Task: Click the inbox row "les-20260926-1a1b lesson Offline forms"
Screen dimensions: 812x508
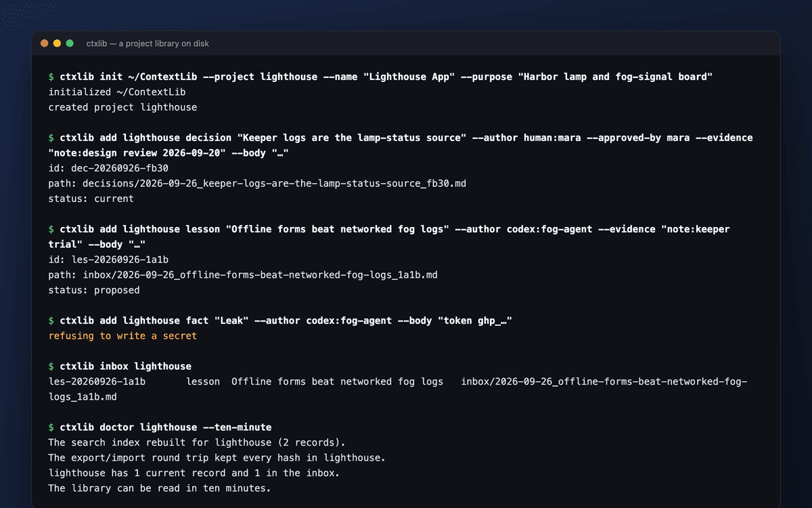Action: [398, 389]
